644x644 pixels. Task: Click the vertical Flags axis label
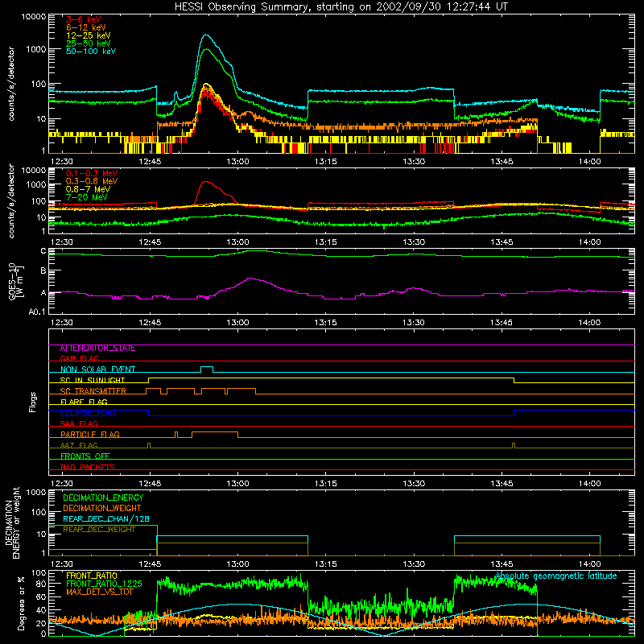33,402
